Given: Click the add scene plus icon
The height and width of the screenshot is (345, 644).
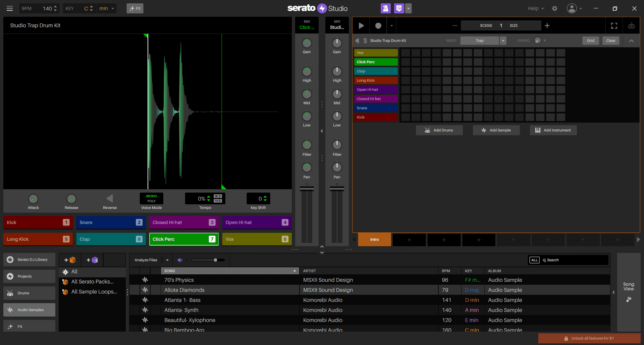Looking at the screenshot, I should point(547,26).
